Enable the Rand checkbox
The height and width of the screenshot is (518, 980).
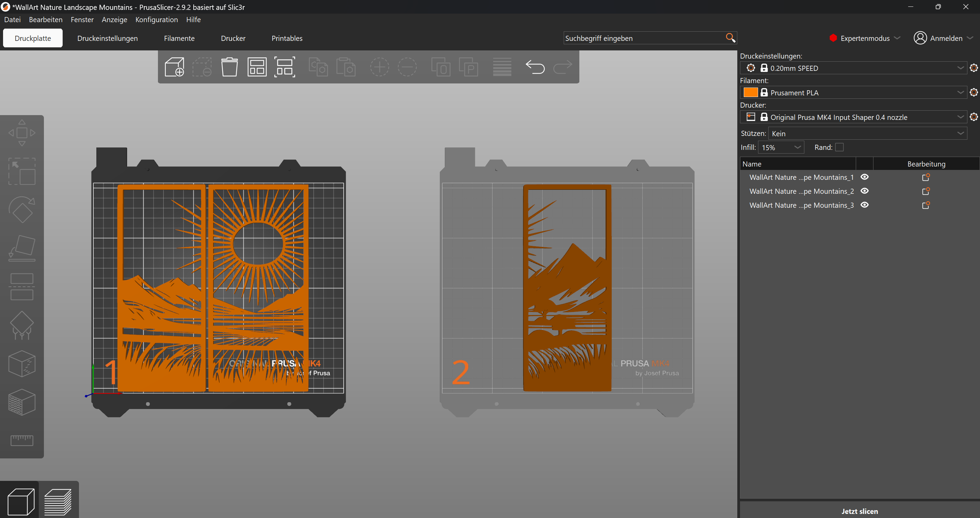839,147
